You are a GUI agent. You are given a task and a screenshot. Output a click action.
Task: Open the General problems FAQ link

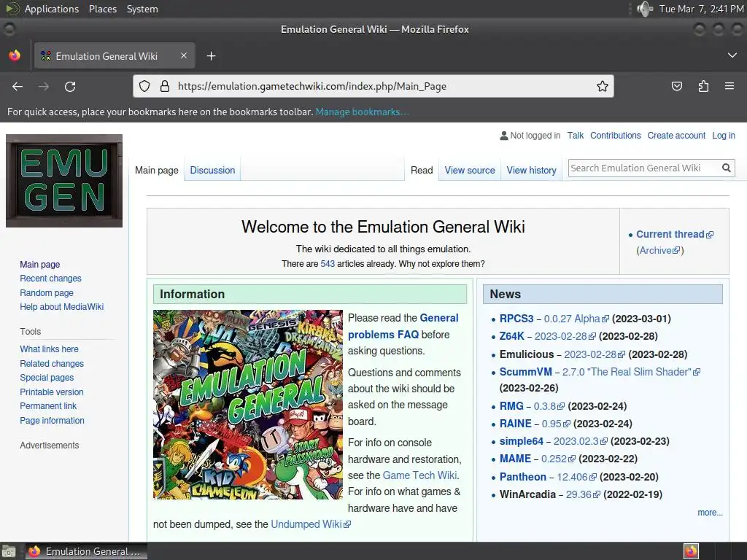[403, 326]
